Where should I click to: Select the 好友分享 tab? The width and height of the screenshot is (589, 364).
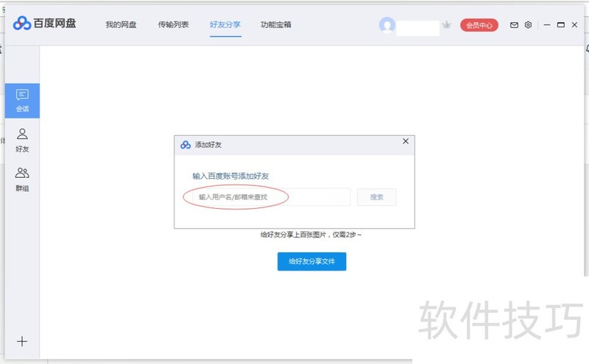[x=225, y=25]
